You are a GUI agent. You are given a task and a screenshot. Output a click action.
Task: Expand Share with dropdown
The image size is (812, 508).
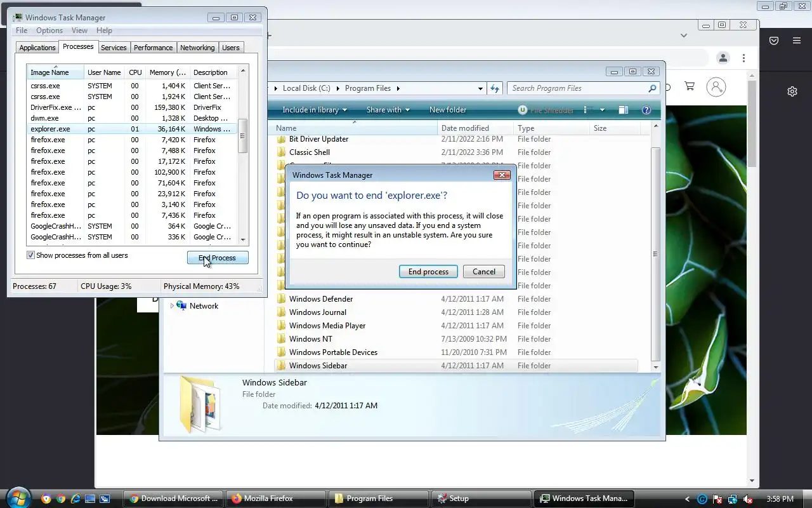click(x=388, y=110)
